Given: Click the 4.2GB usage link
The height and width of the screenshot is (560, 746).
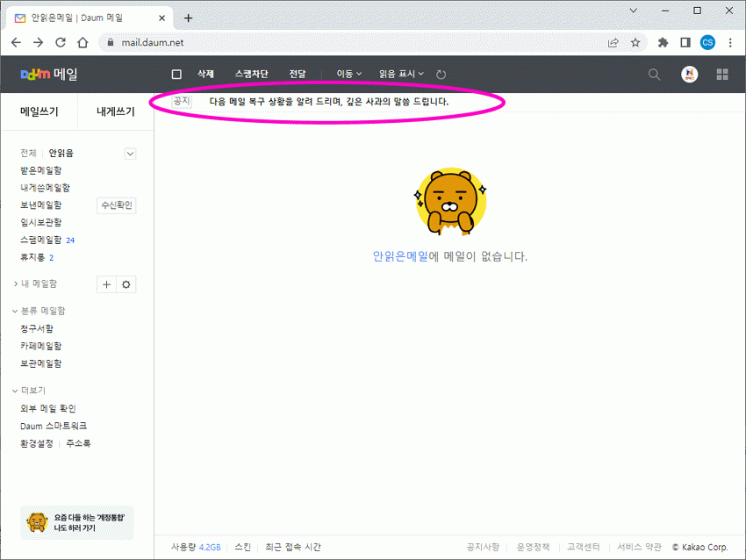Looking at the screenshot, I should coord(210,547).
